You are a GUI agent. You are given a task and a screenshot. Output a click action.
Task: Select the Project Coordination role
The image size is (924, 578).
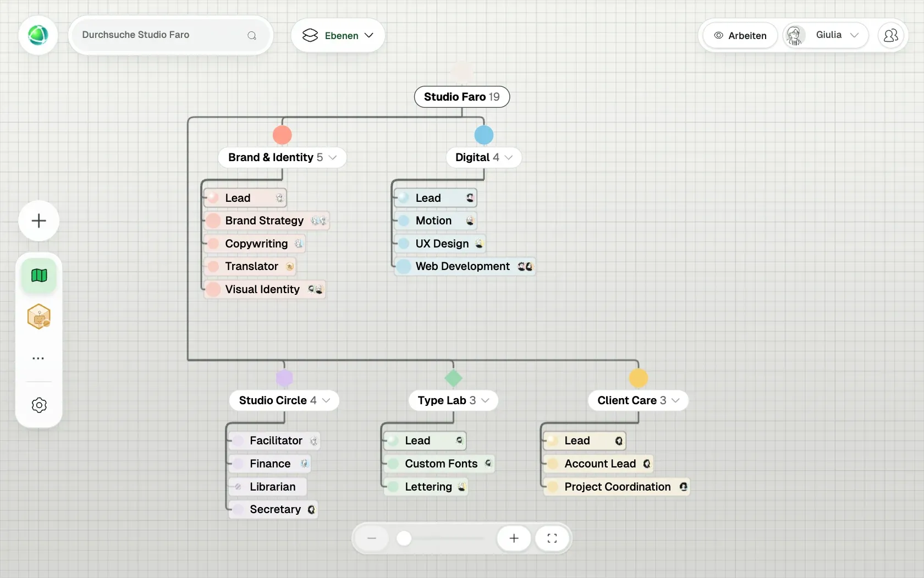coord(617,487)
